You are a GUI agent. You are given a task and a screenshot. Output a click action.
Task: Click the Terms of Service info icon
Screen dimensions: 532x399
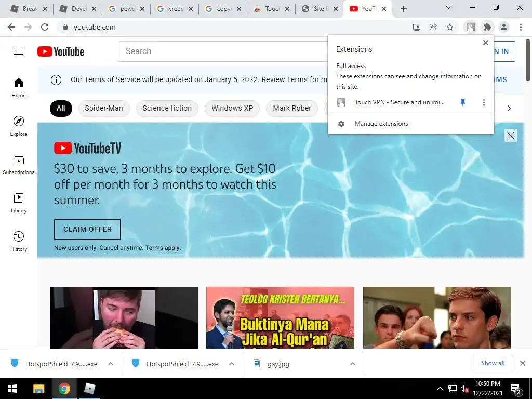(56, 79)
